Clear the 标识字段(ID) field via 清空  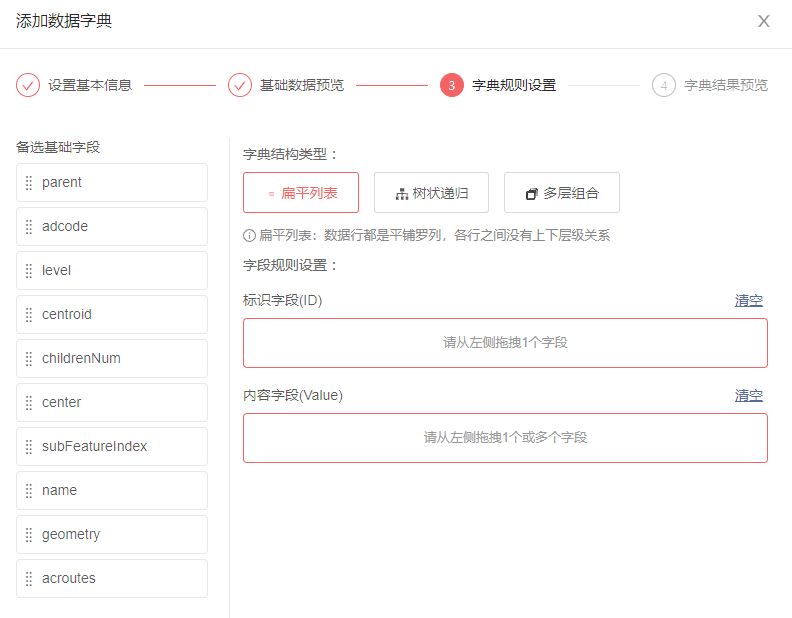749,300
